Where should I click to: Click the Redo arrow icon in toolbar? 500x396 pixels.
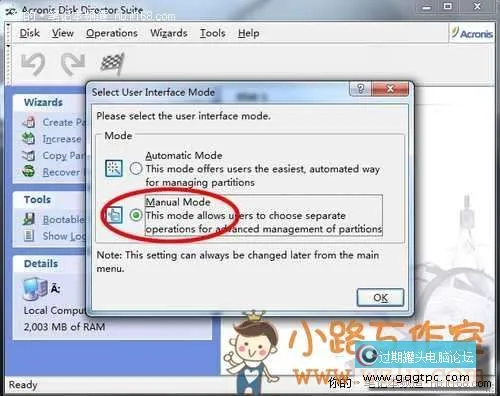[x=73, y=64]
